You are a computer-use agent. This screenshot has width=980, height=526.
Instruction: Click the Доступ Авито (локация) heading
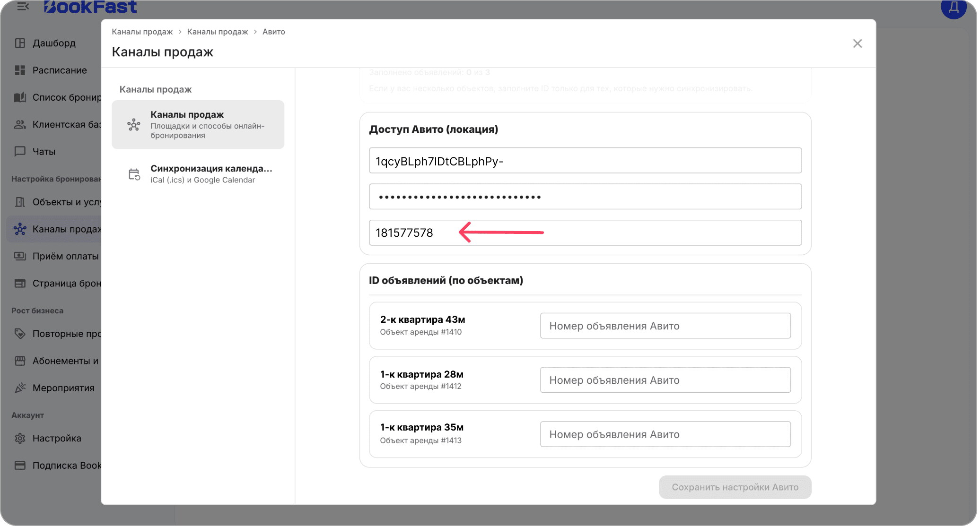[434, 129]
